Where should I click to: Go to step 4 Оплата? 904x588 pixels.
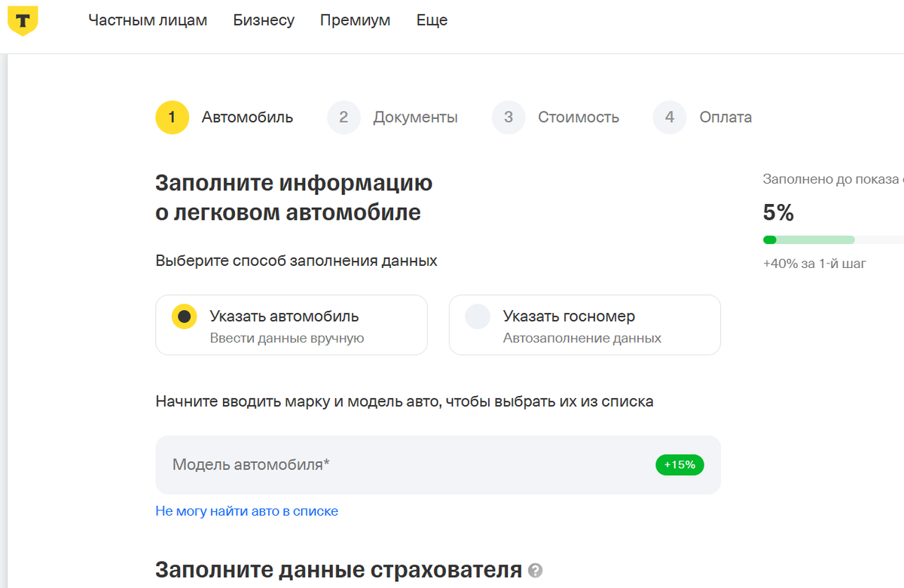click(703, 117)
